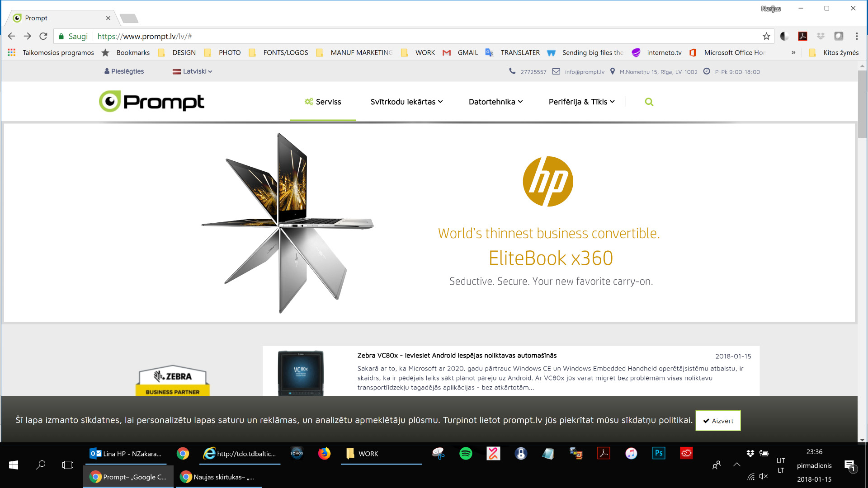This screenshot has height=488, width=868.
Task: Open Task View on taskbar
Action: point(68,465)
